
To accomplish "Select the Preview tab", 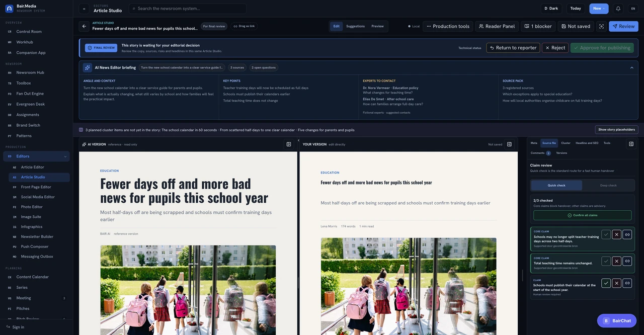I will (x=377, y=26).
